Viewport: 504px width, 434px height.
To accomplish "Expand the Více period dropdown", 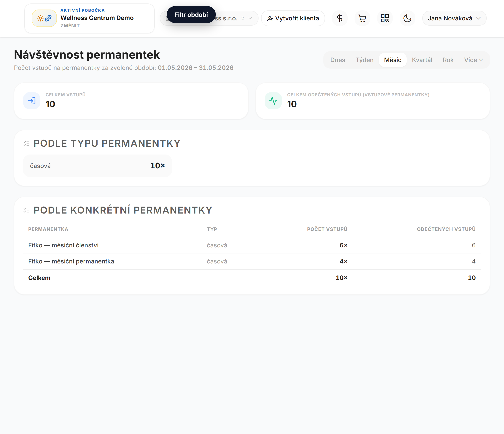I will (473, 60).
